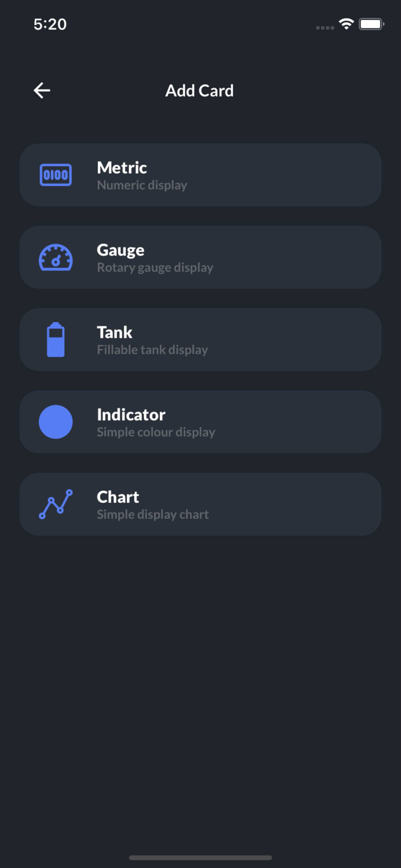Tap the back arrow icon
401x868 pixels.
click(x=42, y=91)
